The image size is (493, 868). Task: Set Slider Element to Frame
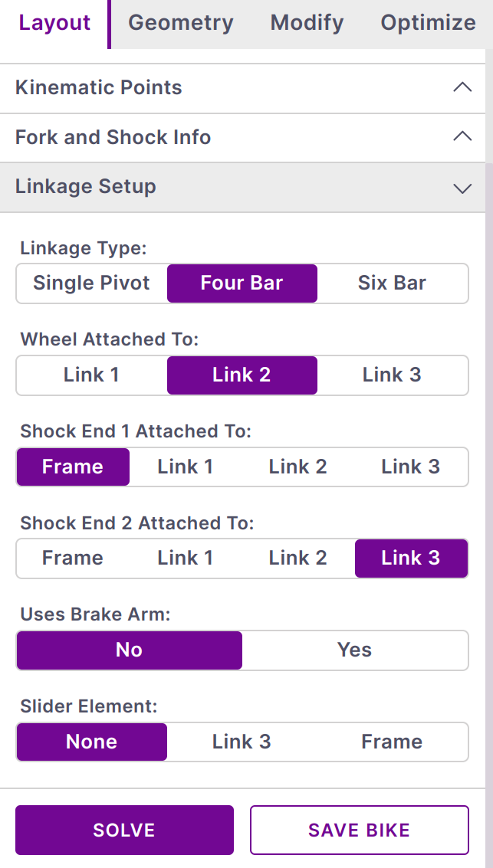click(x=392, y=742)
